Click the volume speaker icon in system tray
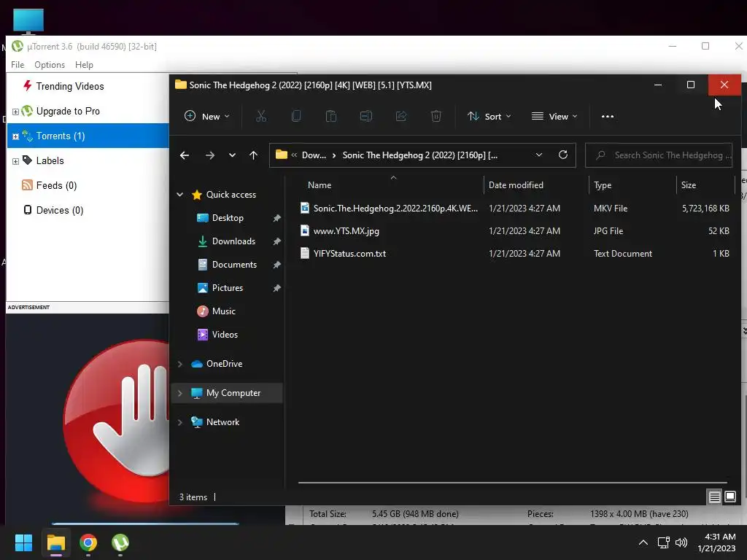The height and width of the screenshot is (560, 747). (681, 542)
